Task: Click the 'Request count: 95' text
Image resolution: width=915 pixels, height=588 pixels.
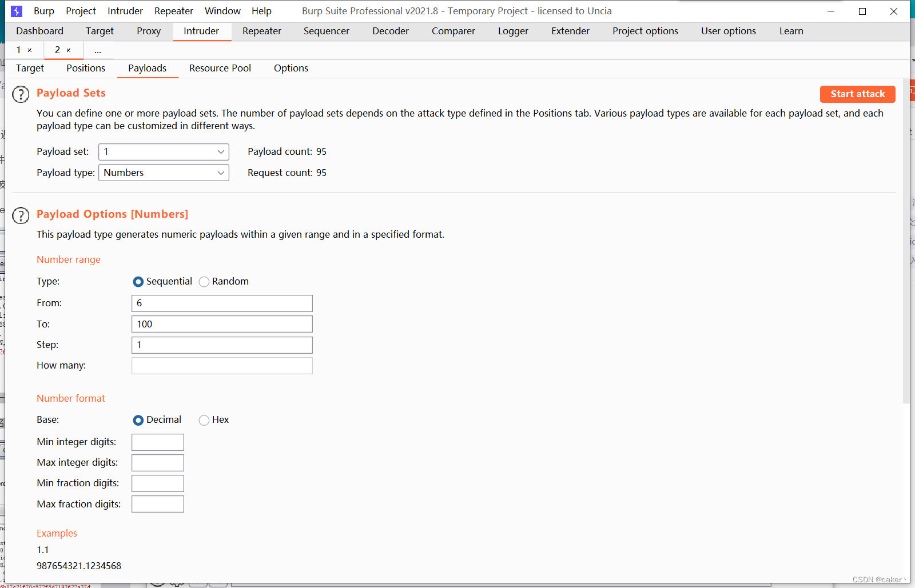Action: (x=287, y=173)
